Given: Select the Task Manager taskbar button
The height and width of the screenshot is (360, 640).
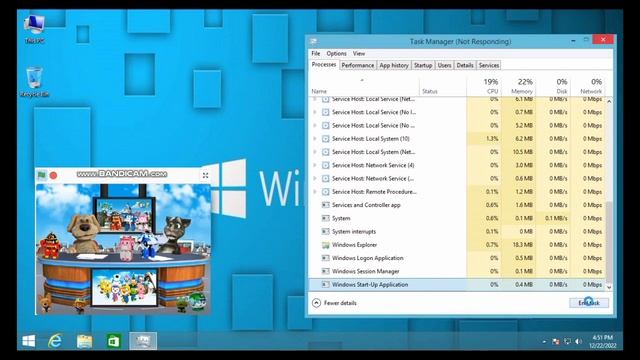Looking at the screenshot, I should (x=143, y=341).
